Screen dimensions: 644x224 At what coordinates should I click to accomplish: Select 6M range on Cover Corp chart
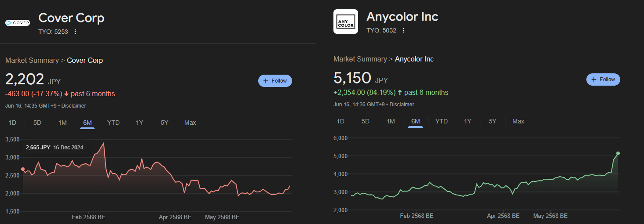[88, 123]
